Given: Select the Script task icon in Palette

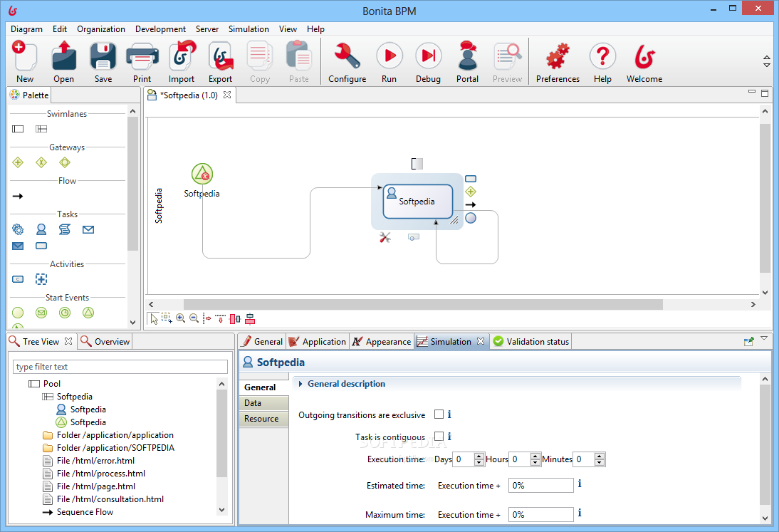Looking at the screenshot, I should tap(65, 229).
